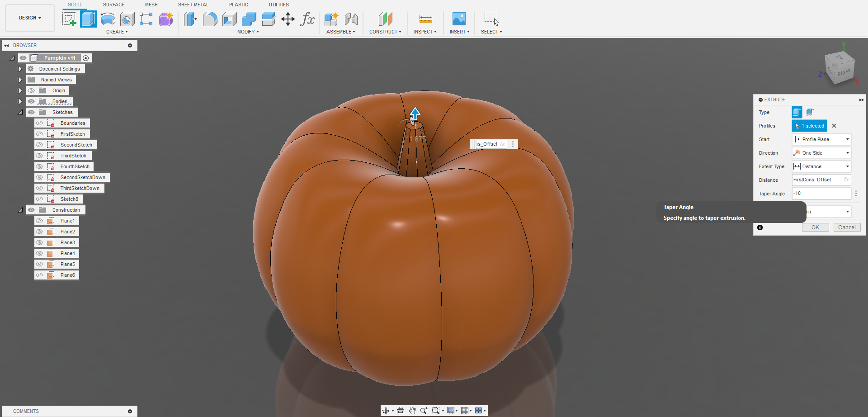Toggle visibility of Bodies folder
Image resolution: width=868 pixels, height=417 pixels.
(x=31, y=101)
